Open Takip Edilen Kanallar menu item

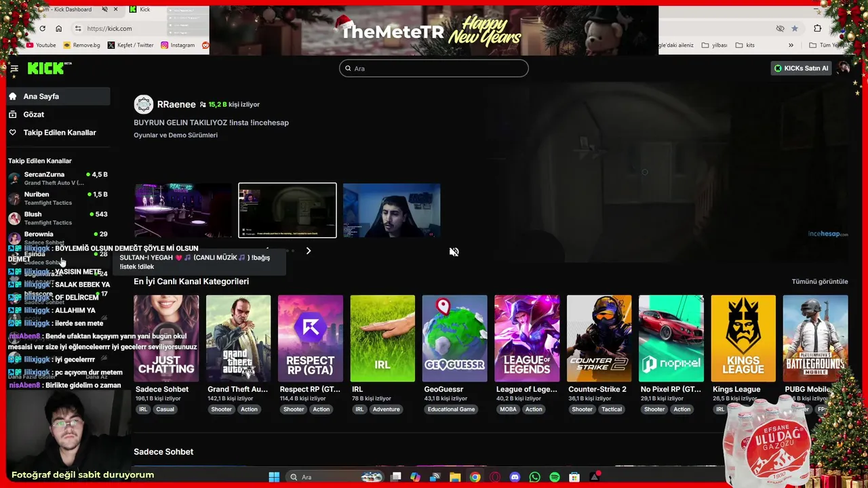(x=58, y=133)
